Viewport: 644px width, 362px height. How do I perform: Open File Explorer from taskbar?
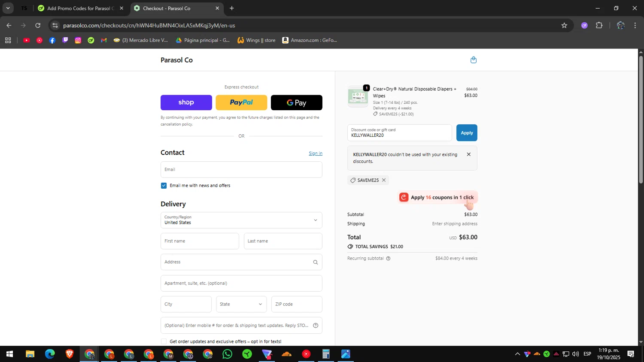30,354
